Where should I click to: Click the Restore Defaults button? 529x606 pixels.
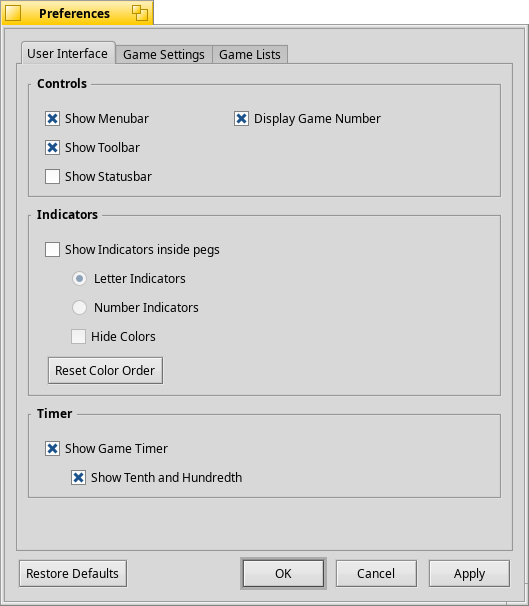[73, 573]
